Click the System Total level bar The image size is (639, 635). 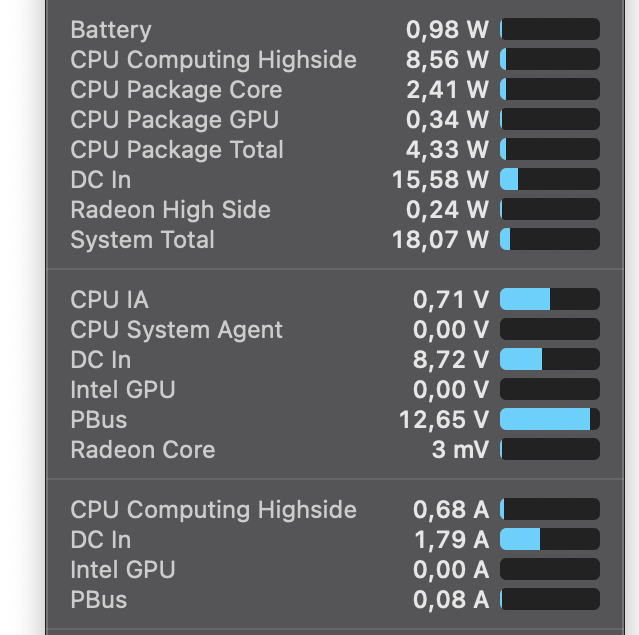tap(549, 240)
